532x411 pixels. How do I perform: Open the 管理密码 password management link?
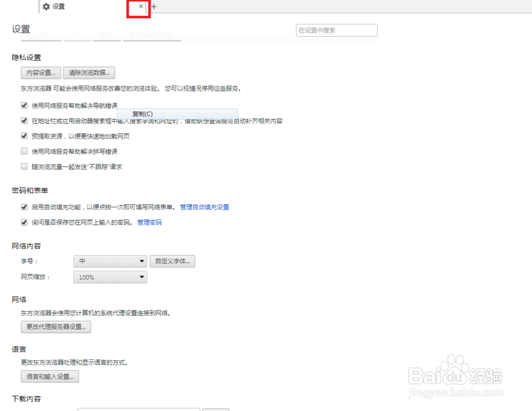pyautogui.click(x=149, y=222)
